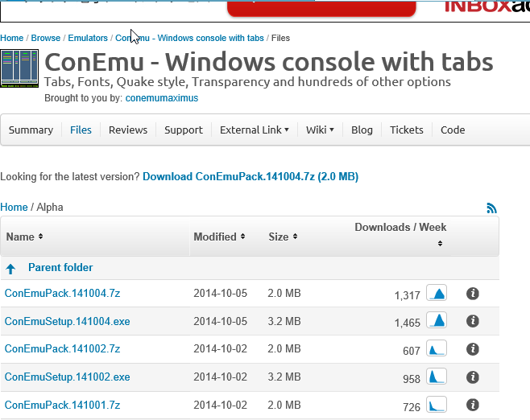This screenshot has height=420, width=530.
Task: Click the 3.2 MB size of ConEmuSetup.141004.exe
Action: [x=284, y=321]
